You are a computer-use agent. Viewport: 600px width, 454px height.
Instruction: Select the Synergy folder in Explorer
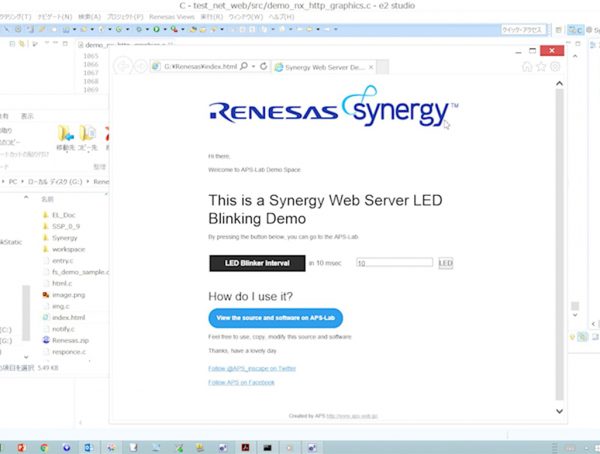pos(60,238)
